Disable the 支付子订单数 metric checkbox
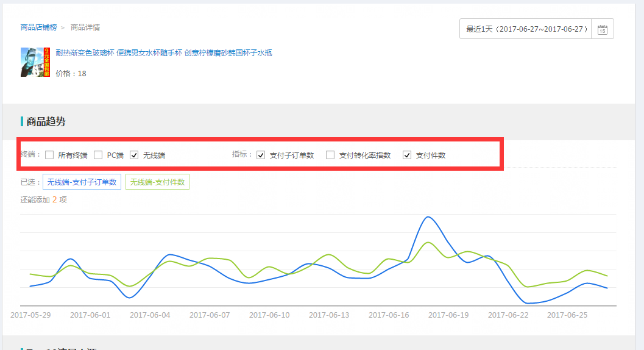The height and width of the screenshot is (350, 644). 261,155
